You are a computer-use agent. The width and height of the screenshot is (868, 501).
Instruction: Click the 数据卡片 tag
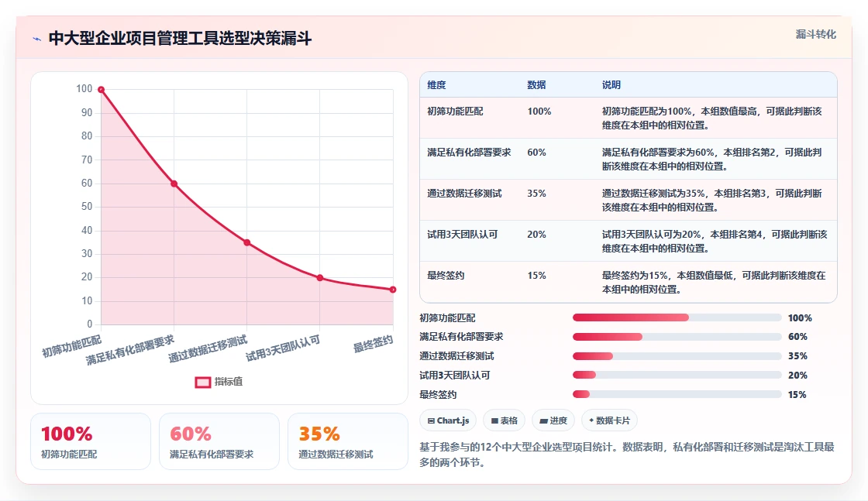coord(609,420)
